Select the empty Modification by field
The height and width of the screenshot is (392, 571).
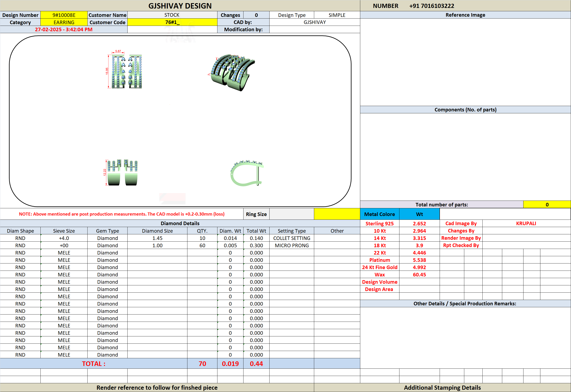coord(315,30)
